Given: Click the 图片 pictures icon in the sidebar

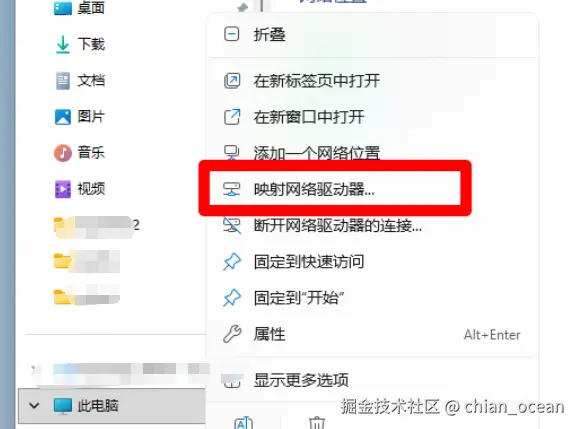Looking at the screenshot, I should (63, 117).
